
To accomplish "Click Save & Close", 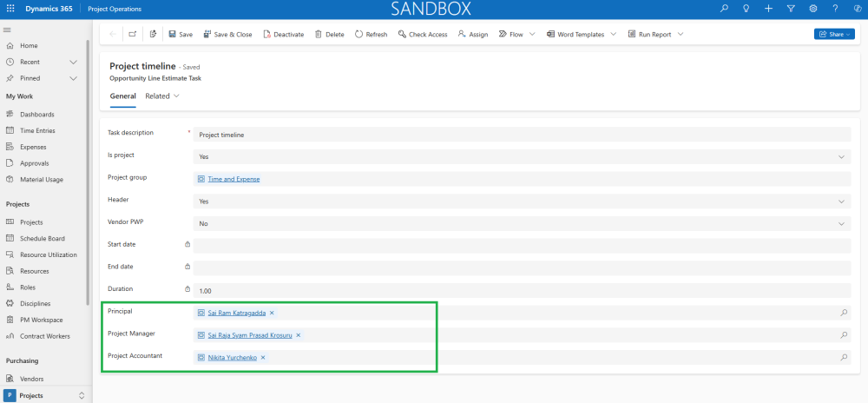I will coord(227,35).
